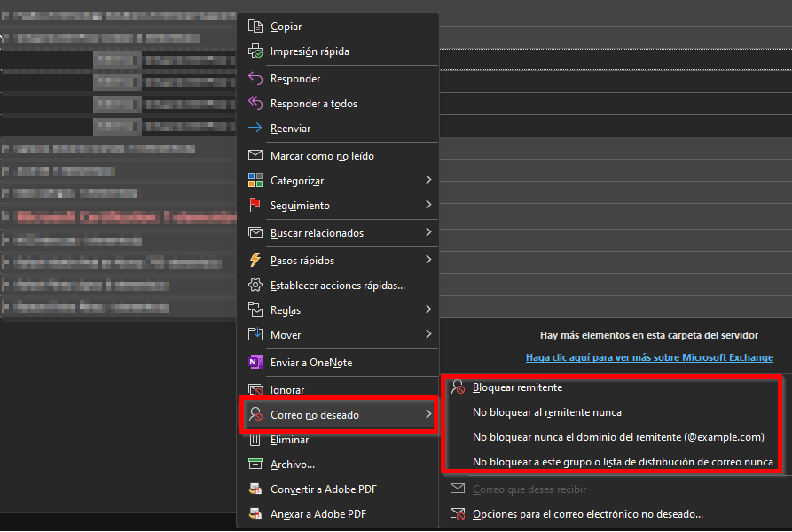The width and height of the screenshot is (792, 532).
Task: Click the Eliminar trash icon
Action: point(255,440)
